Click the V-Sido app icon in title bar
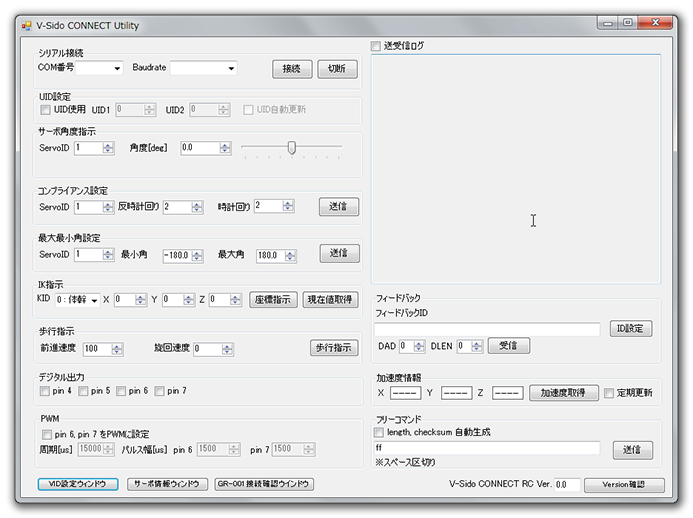 [28, 25]
